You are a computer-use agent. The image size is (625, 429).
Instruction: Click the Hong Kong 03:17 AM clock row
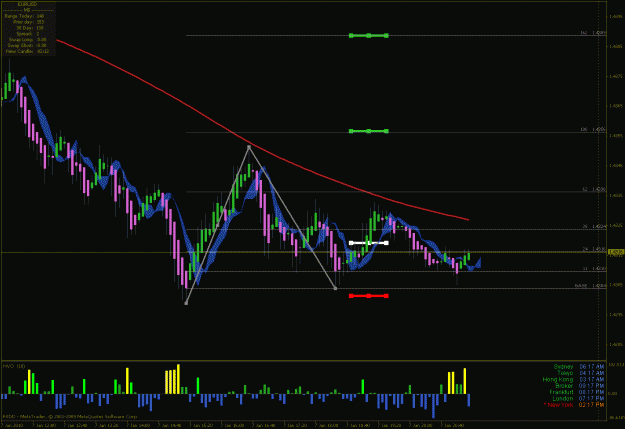click(574, 379)
